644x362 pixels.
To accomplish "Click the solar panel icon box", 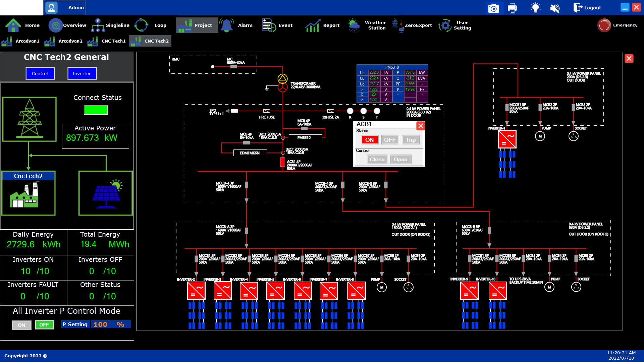I will click(106, 193).
